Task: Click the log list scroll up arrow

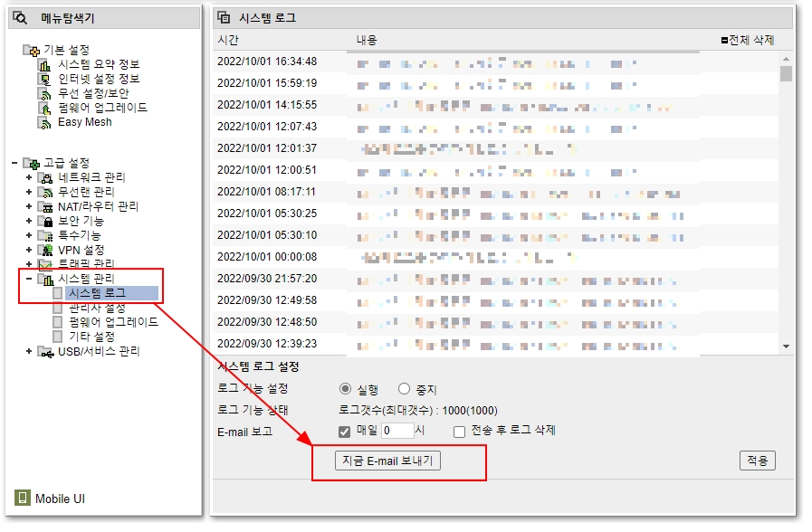Action: tap(786, 59)
